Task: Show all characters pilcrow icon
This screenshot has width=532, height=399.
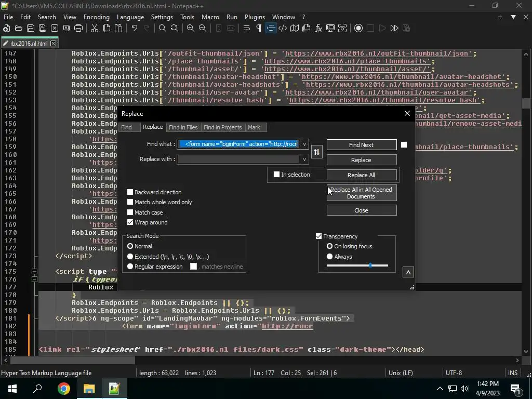Action: 259,28
